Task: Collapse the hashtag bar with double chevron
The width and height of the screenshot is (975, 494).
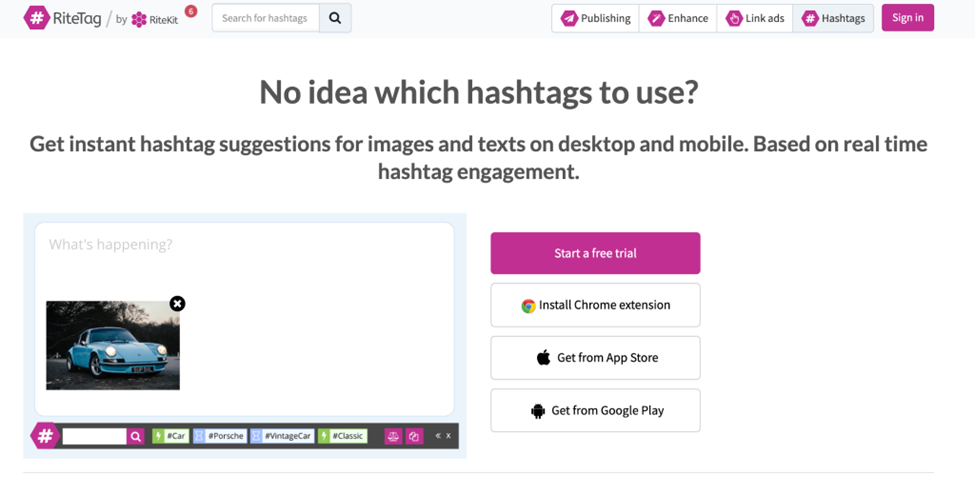Action: click(x=438, y=436)
